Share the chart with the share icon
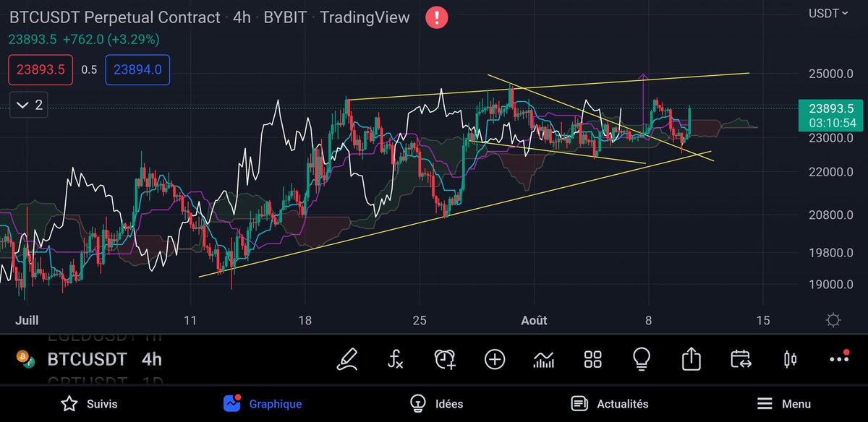This screenshot has height=422, width=868. click(691, 358)
